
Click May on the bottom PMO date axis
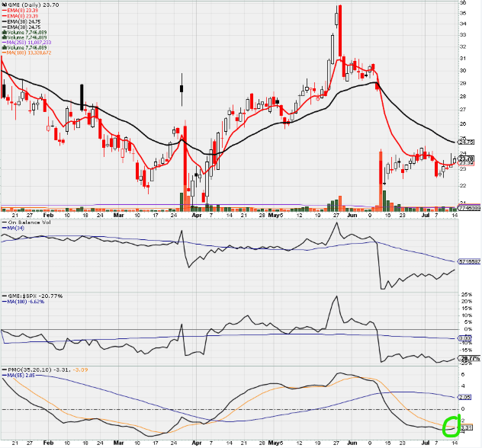coord(273,443)
